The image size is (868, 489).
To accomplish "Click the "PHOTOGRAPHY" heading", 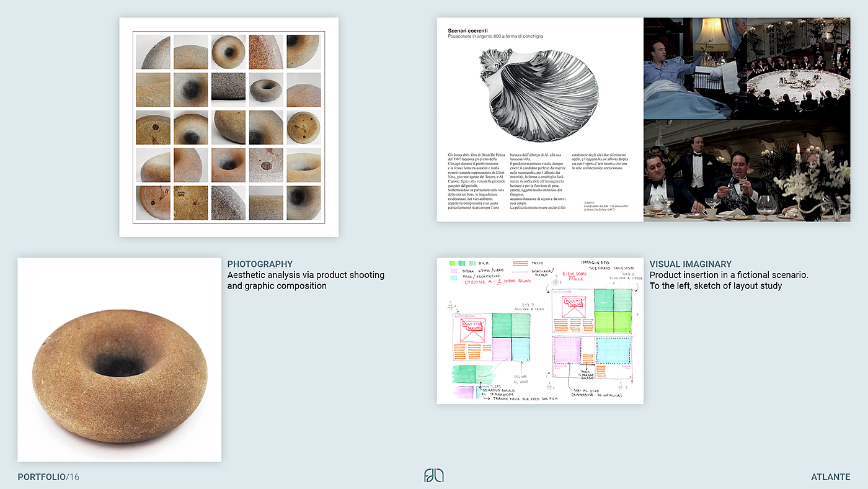I will [x=260, y=264].
